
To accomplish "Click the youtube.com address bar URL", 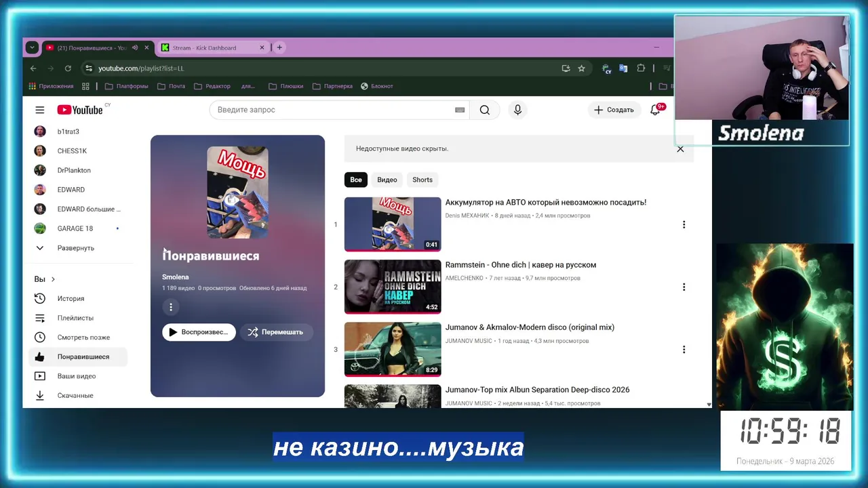I will pos(141,68).
